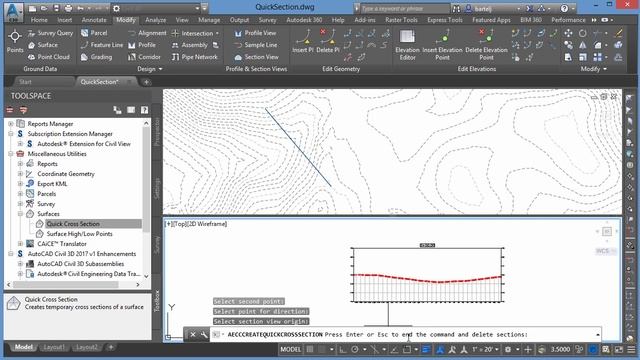The width and height of the screenshot is (640, 360).
Task: Click Insert Elevation Point tool
Action: [x=442, y=45]
